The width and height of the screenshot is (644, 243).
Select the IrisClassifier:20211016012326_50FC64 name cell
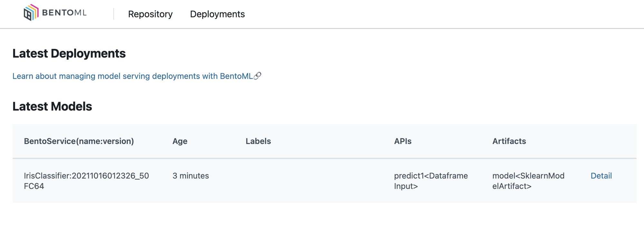[86, 181]
